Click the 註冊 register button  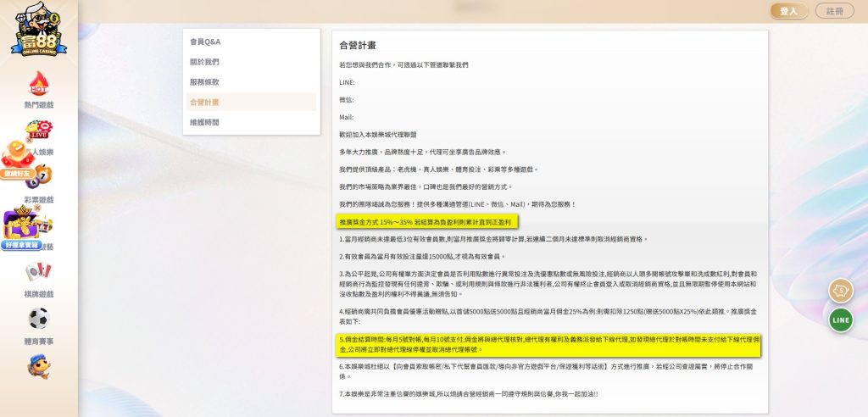[834, 11]
